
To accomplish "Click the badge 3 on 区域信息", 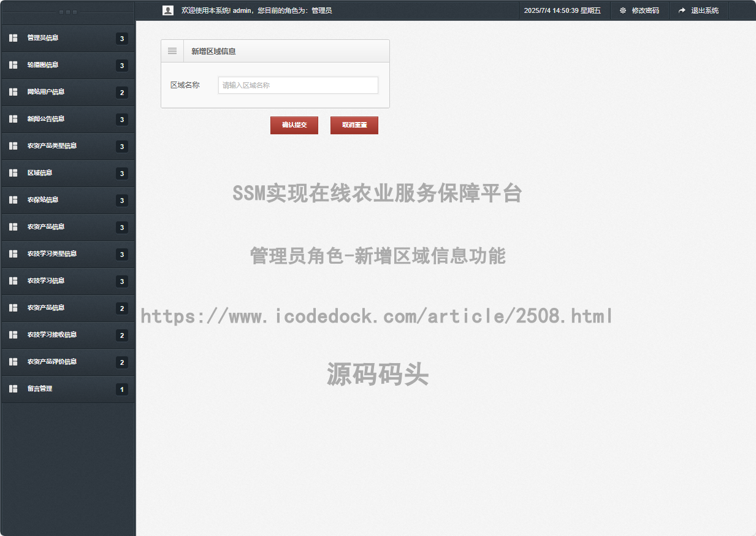I will [122, 174].
